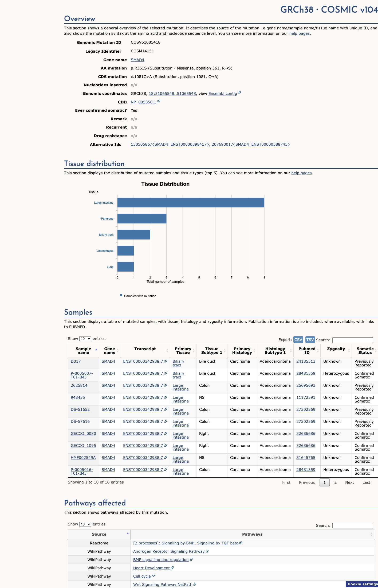Sort pathways by Source column
378x588 pixels.
click(x=99, y=534)
